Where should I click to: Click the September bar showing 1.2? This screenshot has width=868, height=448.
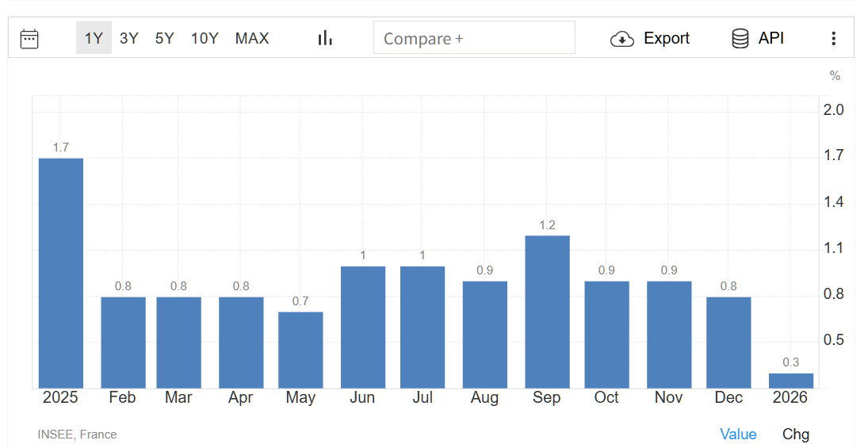(x=547, y=312)
